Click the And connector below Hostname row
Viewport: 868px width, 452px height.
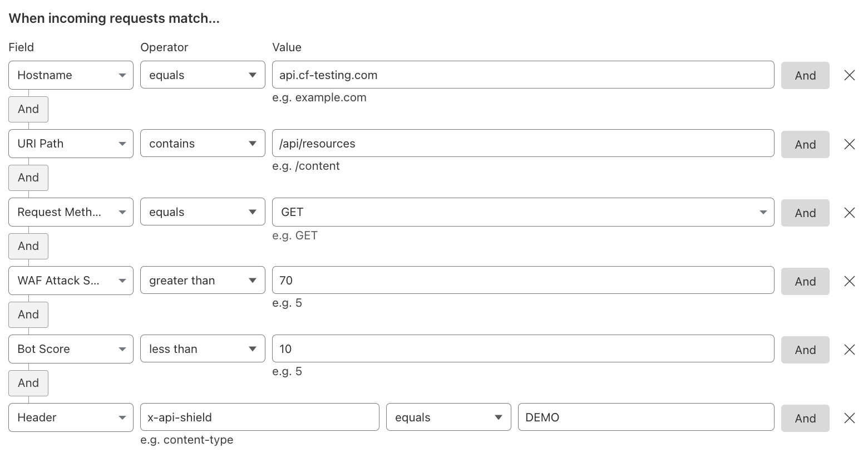(x=28, y=109)
